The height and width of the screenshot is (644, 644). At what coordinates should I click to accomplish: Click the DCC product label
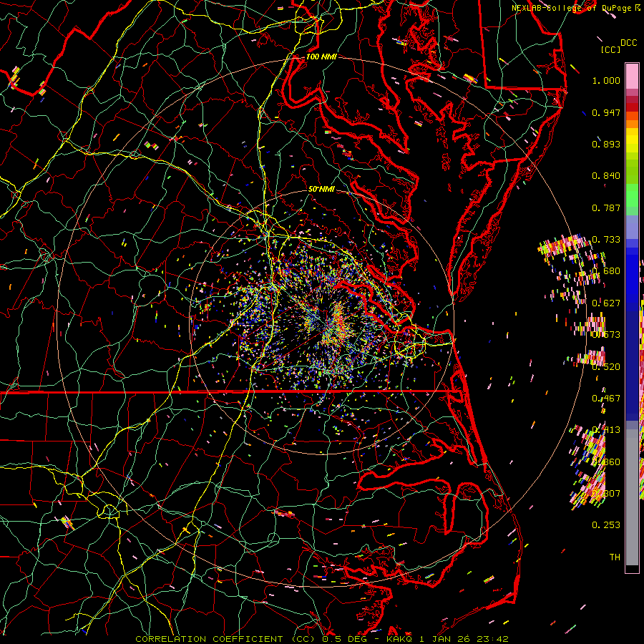coord(628,43)
